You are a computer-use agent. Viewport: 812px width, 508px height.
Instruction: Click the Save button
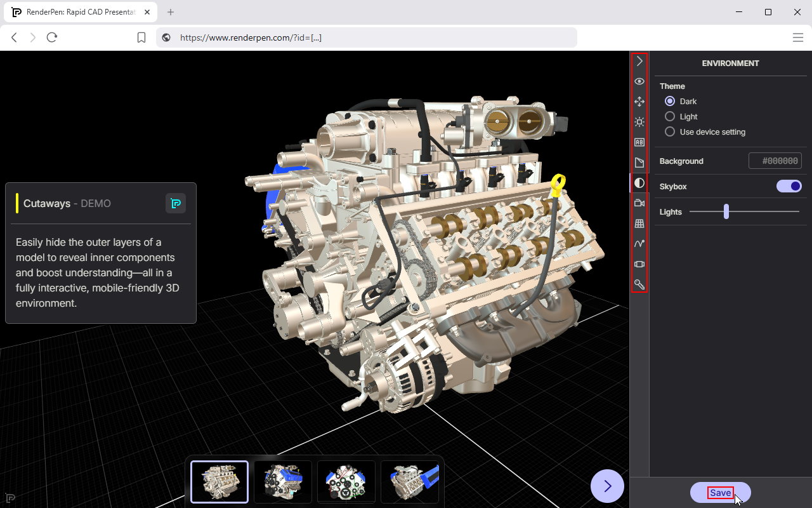720,493
